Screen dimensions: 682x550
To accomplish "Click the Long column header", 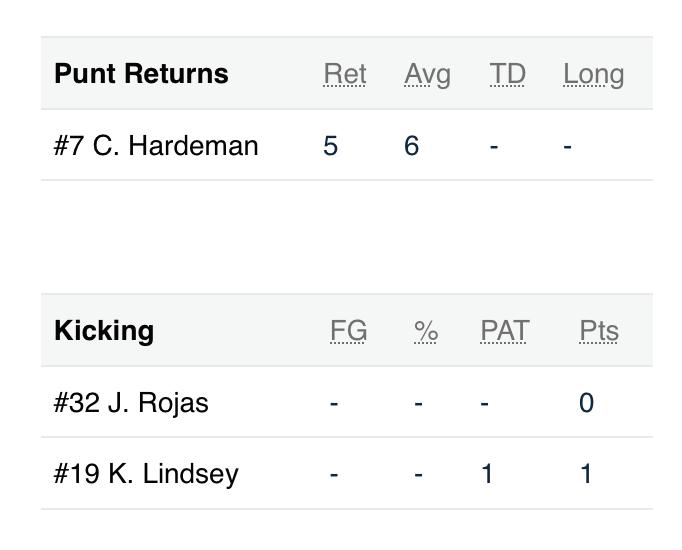I will coord(593,74).
